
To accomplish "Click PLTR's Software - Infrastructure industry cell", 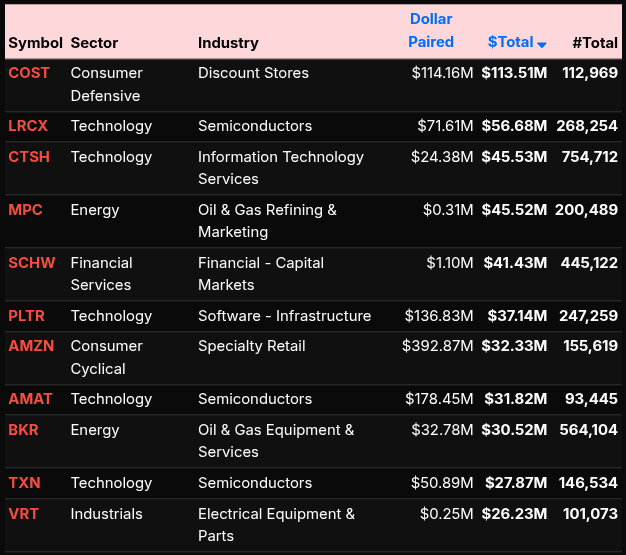I will [x=284, y=316].
